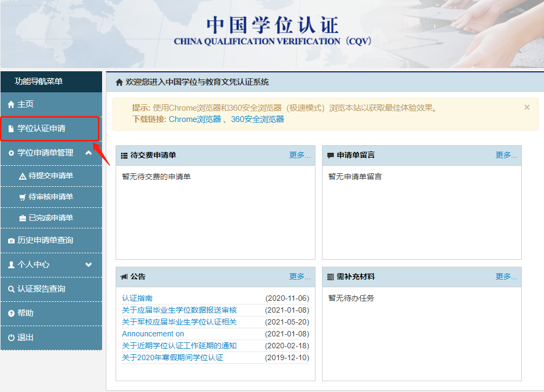The image size is (544, 392).
Task: Click the home icon beside 主页
Action: click(11, 104)
